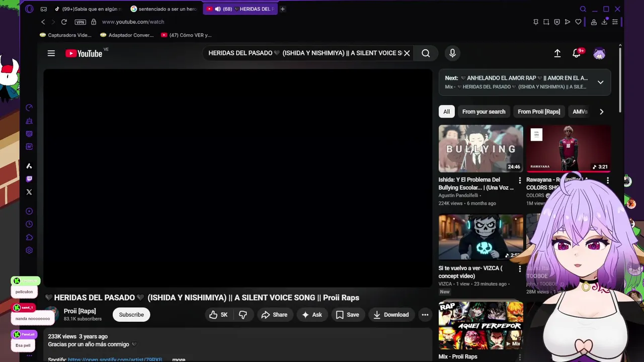644x362 pixels.
Task: Clear the YouTube search box text
Action: coord(407,53)
